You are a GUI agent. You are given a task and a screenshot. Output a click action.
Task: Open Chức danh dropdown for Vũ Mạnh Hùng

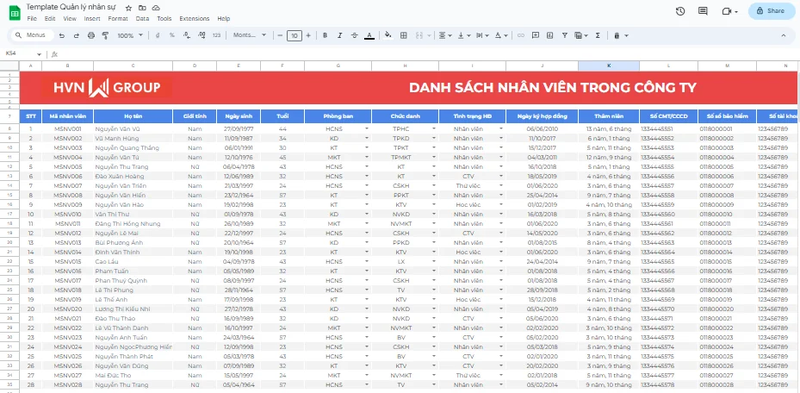pos(434,138)
